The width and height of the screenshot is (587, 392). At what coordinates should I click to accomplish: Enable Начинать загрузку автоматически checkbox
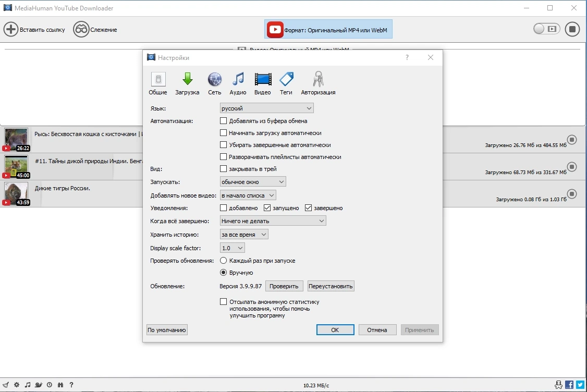click(224, 132)
